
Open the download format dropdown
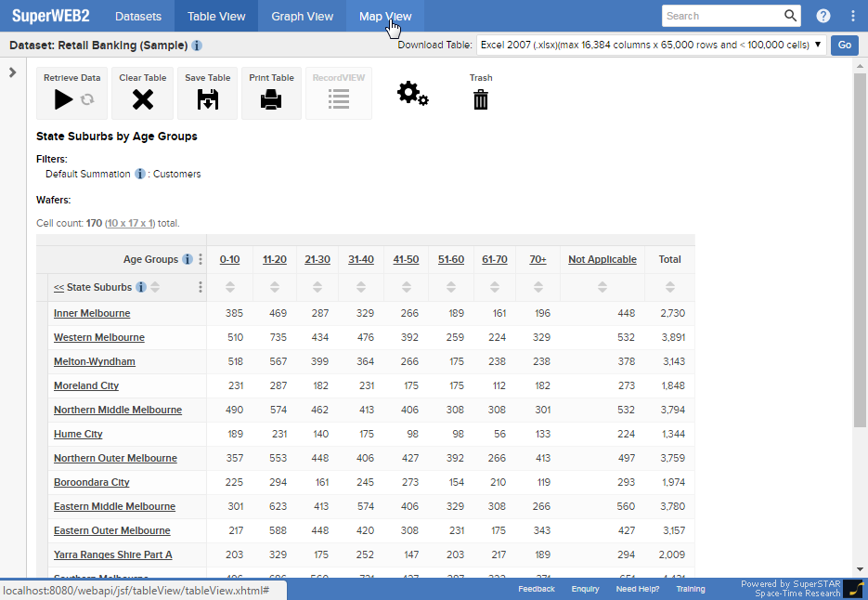[x=650, y=45]
